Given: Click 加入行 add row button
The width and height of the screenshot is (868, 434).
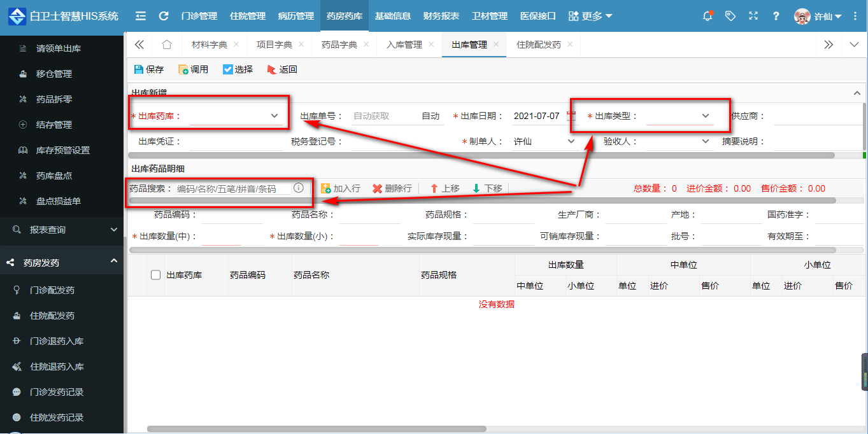Looking at the screenshot, I should click(341, 188).
